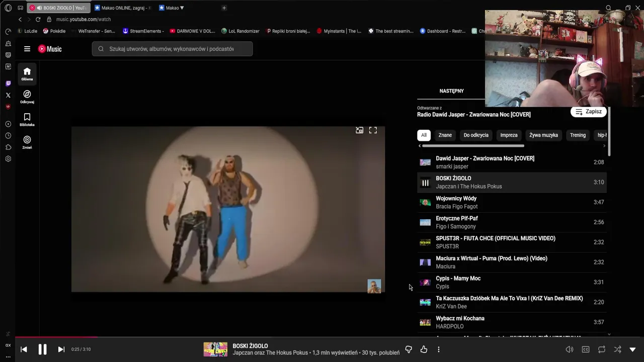Select the Trening filter chip

pyautogui.click(x=578, y=135)
